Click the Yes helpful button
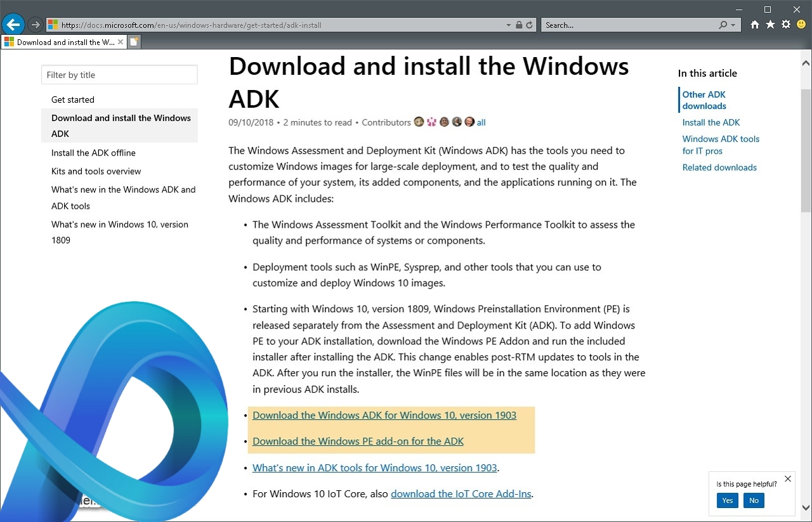 pos(728,500)
